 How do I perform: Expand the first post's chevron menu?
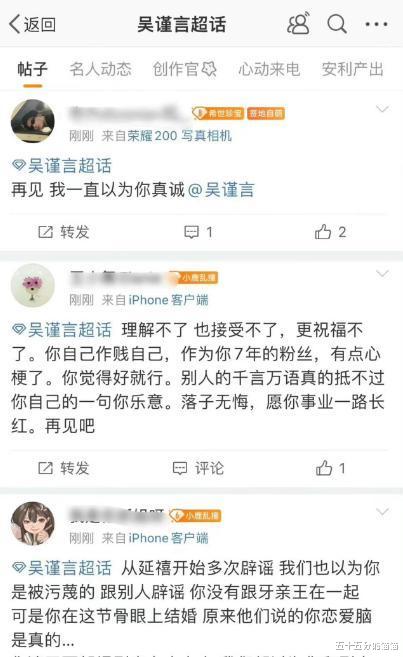tap(382, 109)
